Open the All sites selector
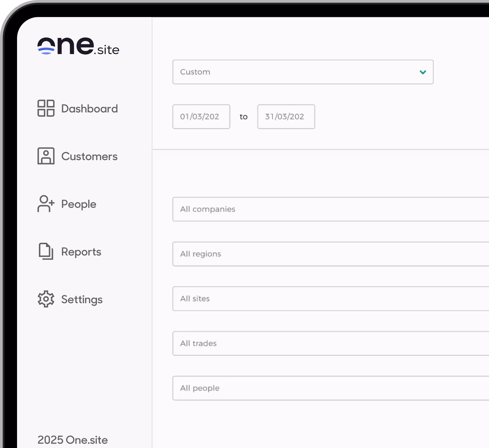 (x=330, y=299)
